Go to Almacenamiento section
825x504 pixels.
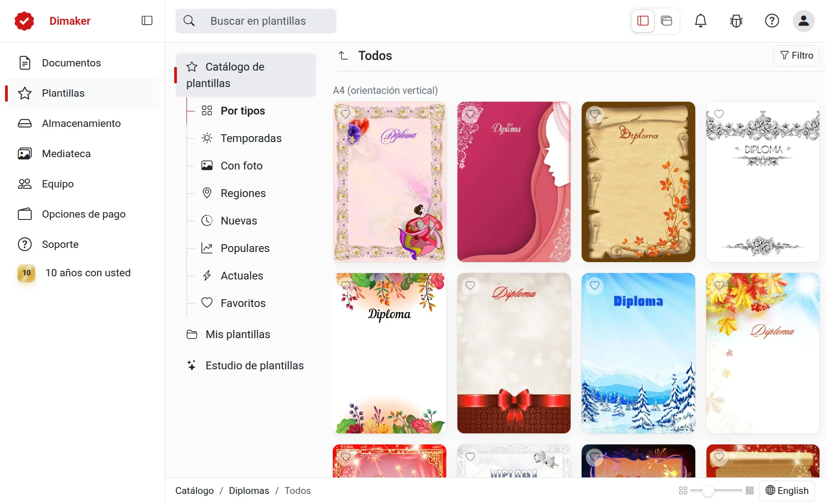(82, 123)
